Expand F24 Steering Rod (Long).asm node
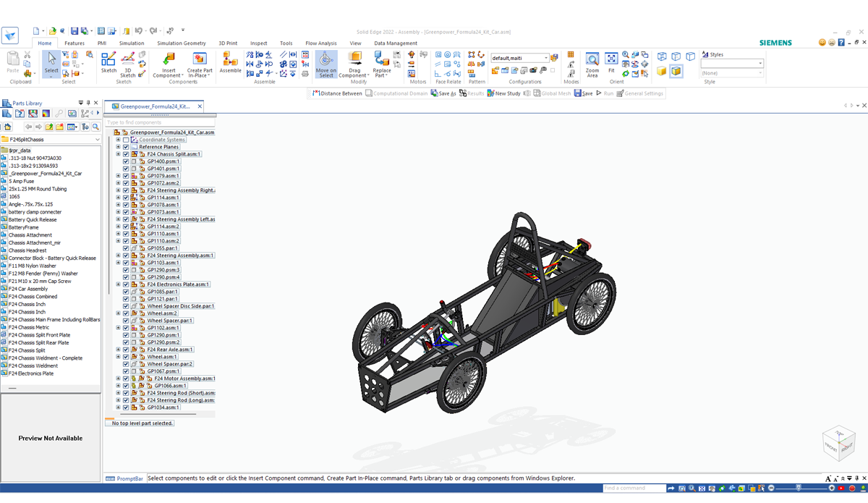868x503 pixels. (x=118, y=400)
